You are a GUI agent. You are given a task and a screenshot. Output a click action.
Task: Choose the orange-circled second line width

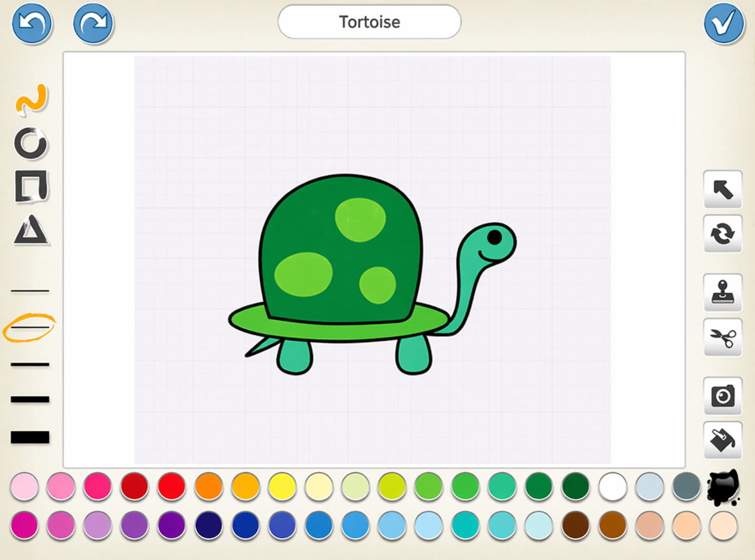click(x=30, y=328)
